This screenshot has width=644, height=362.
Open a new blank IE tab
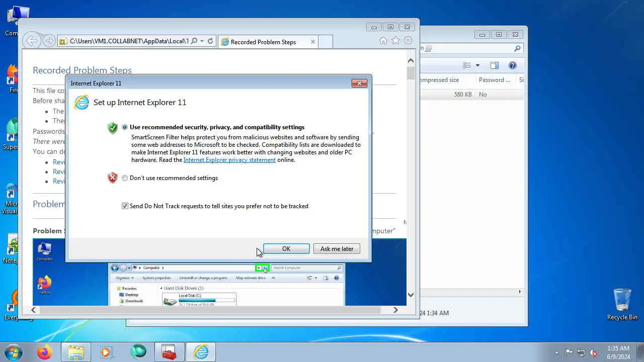click(326, 42)
